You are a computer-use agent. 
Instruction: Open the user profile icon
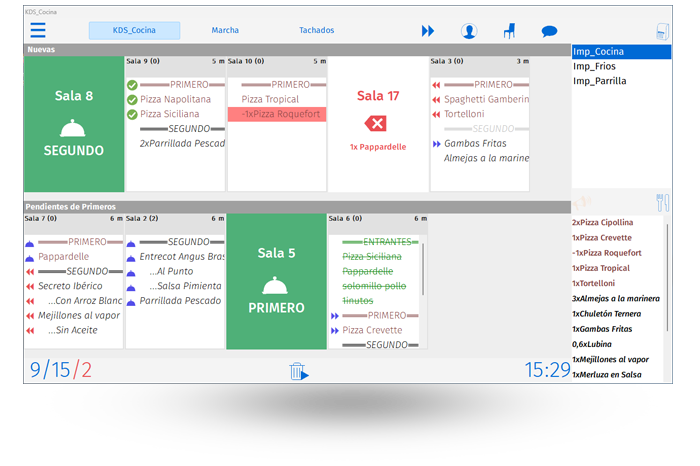pos(469,31)
